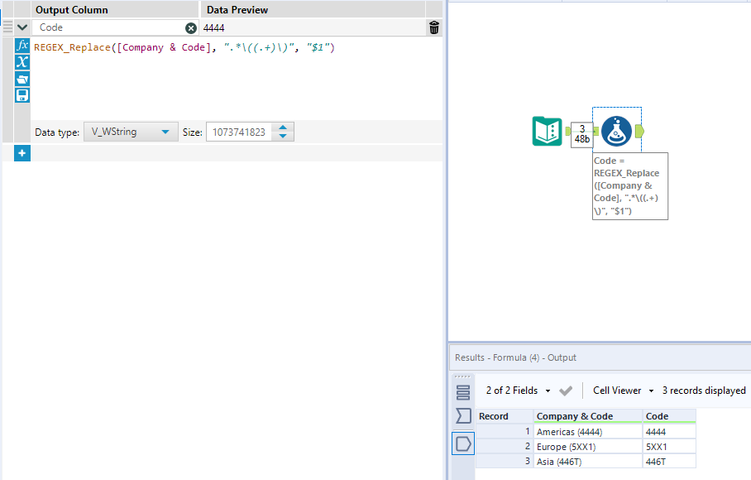Click into the REGEX_Replace expression editor
This screenshot has width=751, height=480.
236,79
